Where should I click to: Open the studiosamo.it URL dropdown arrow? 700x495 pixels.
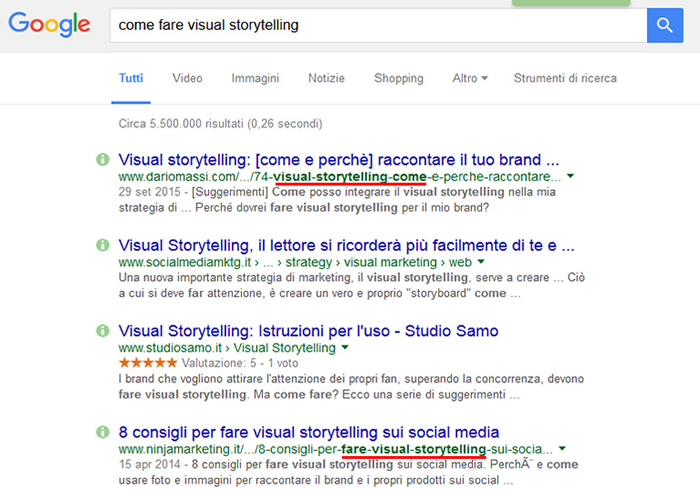[x=345, y=347]
